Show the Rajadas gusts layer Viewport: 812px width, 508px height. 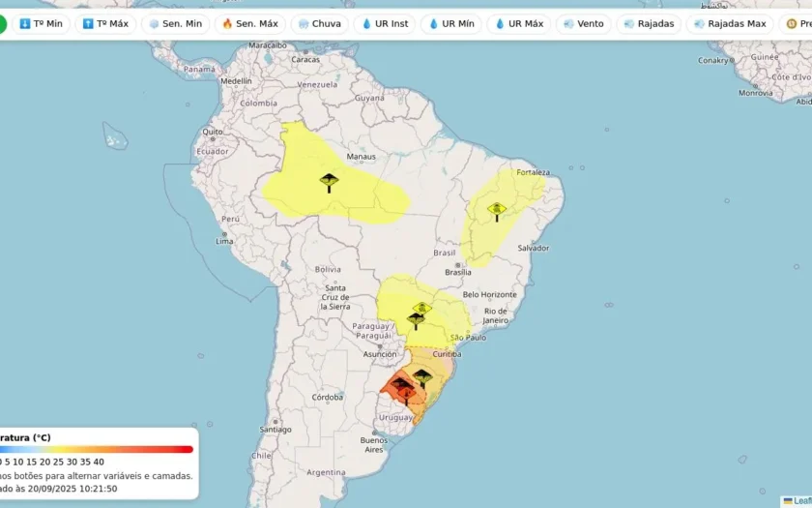[x=649, y=24]
